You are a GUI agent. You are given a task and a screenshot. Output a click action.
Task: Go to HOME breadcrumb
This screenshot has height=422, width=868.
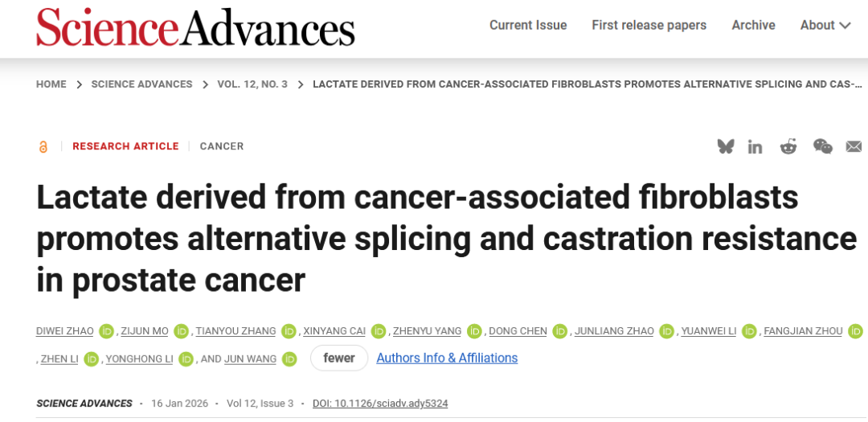[x=51, y=84]
